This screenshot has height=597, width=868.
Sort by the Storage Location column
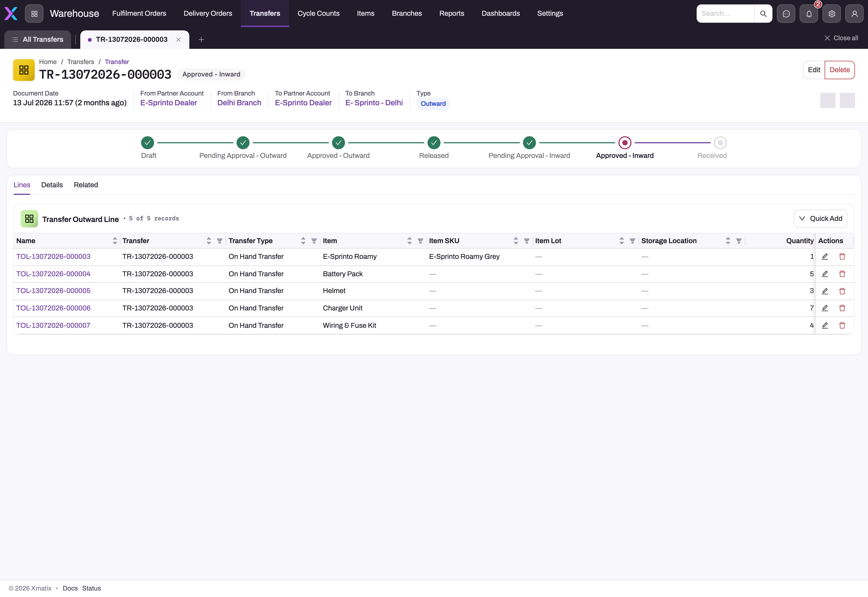(x=728, y=241)
